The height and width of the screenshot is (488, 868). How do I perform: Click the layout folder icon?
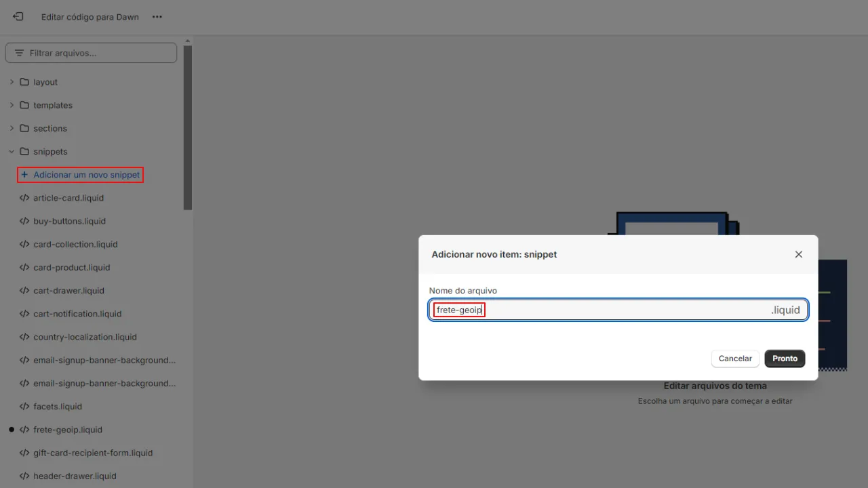pos(24,82)
